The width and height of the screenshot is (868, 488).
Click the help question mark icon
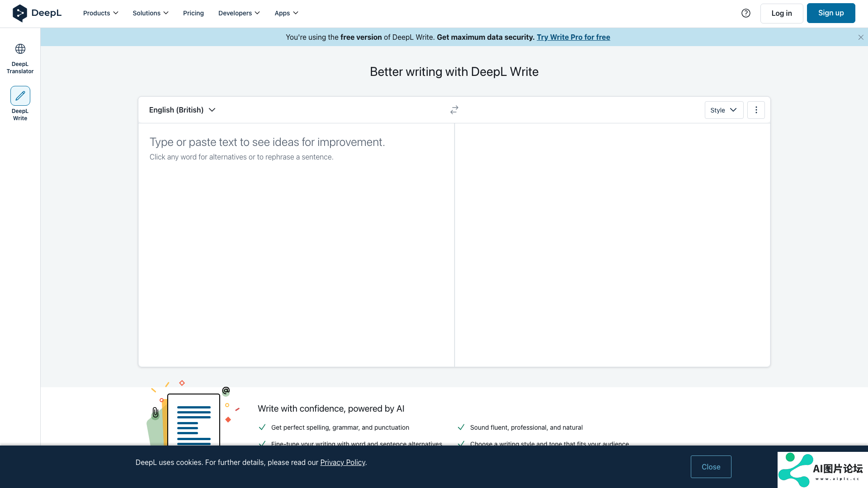pos(746,13)
